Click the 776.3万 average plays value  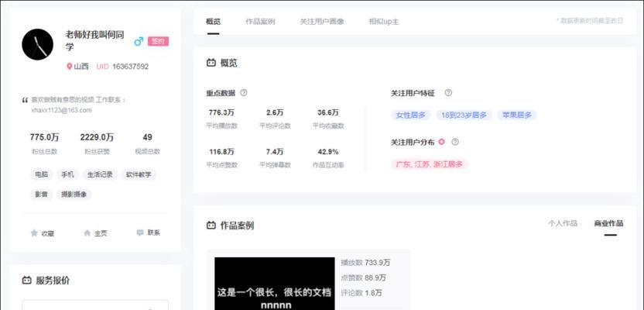221,112
